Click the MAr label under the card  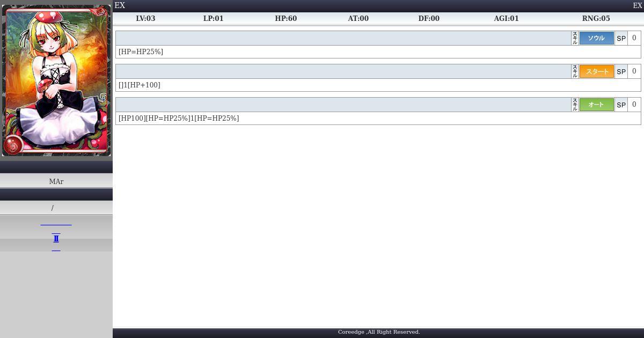coord(56,181)
